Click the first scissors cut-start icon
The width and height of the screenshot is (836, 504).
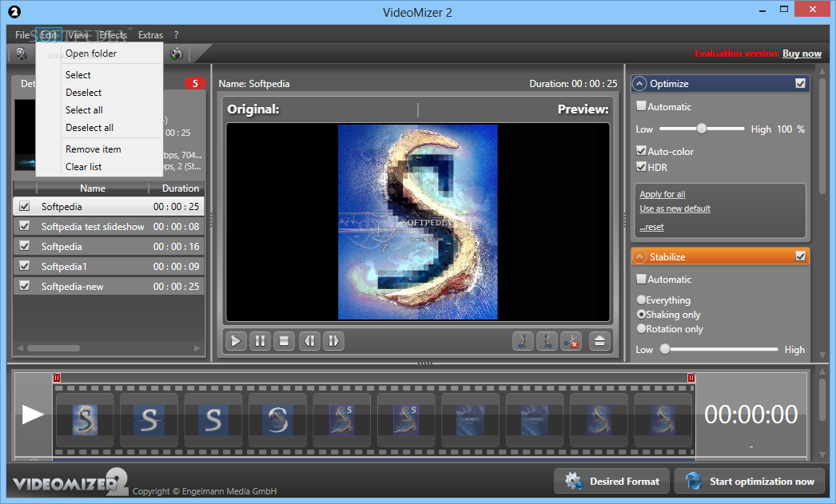coord(523,341)
